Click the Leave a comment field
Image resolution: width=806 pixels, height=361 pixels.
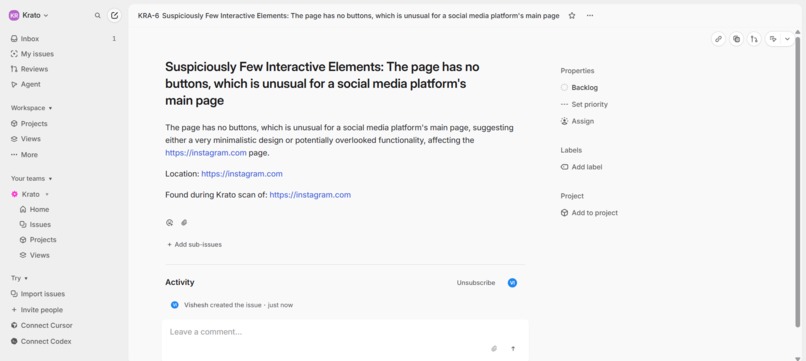click(x=329, y=332)
